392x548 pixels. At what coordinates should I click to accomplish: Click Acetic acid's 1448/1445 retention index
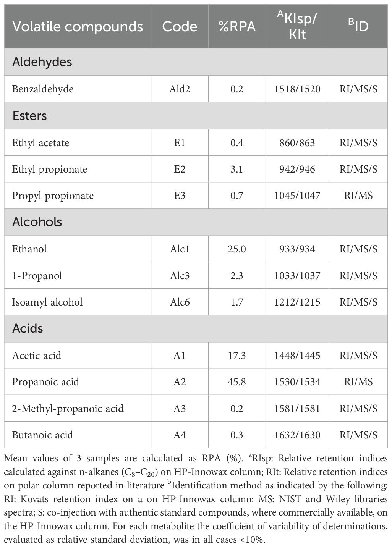tap(297, 356)
